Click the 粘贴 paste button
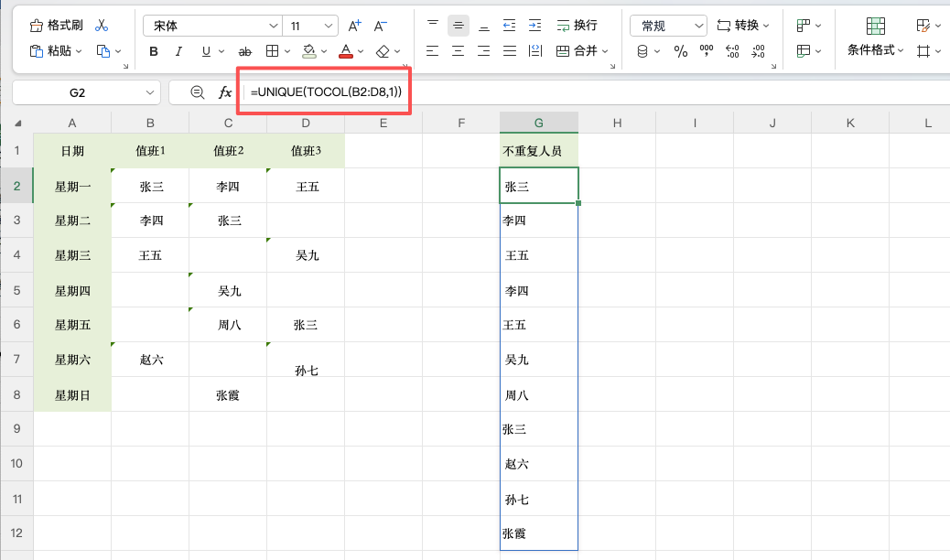Viewport: 950px width, 560px height. 49,51
